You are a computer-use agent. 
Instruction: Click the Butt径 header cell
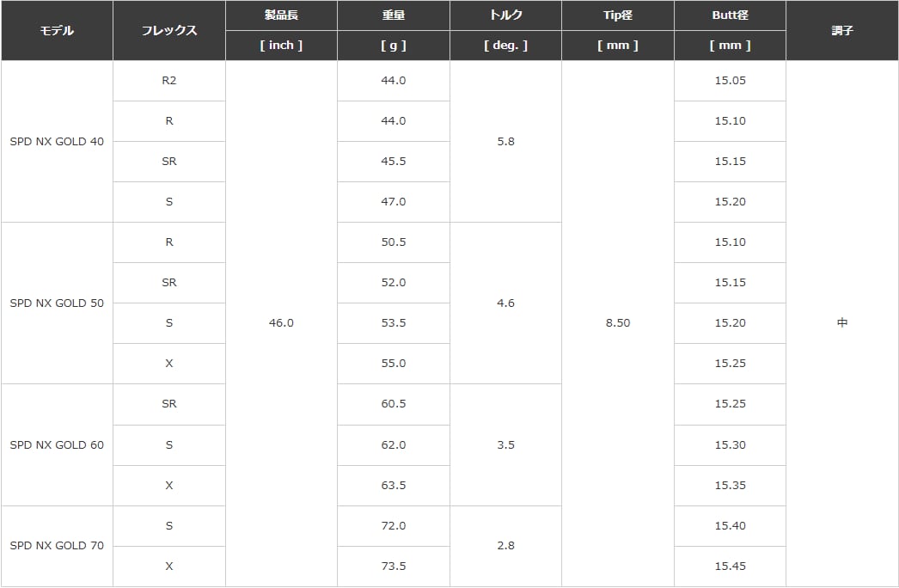730,15
